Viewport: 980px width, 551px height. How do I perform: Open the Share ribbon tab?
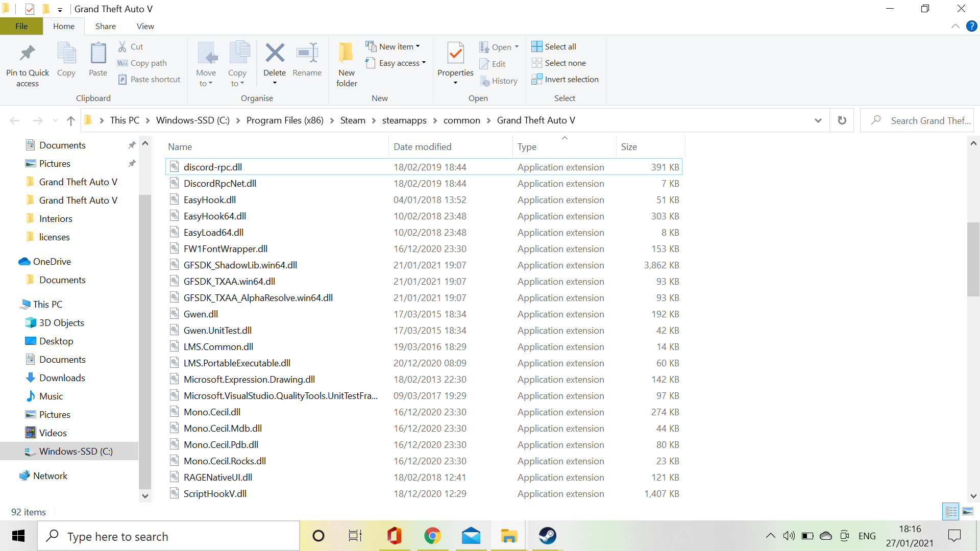105,26
